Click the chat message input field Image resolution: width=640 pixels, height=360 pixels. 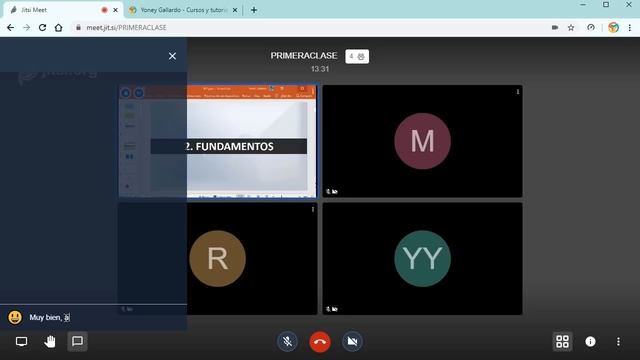click(106, 317)
